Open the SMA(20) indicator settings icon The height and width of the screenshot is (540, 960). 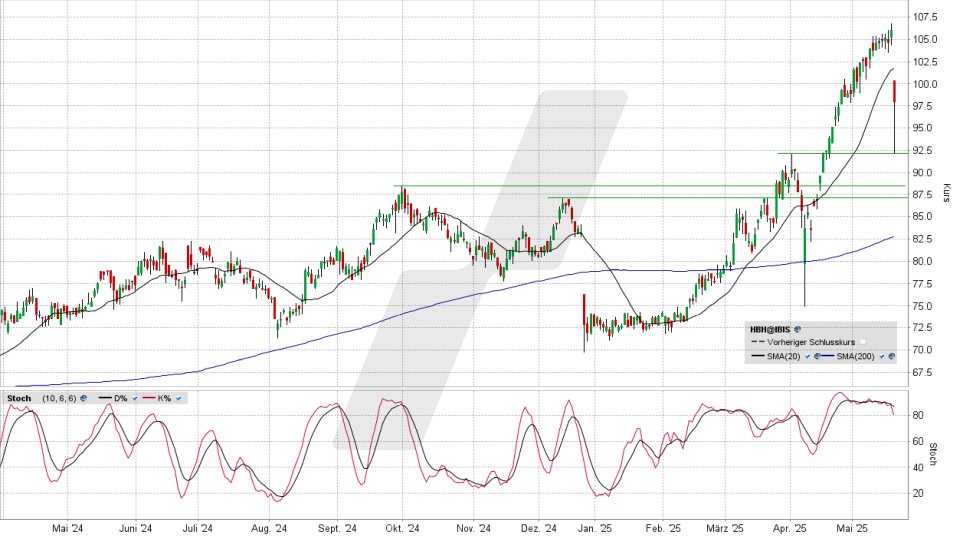click(817, 356)
